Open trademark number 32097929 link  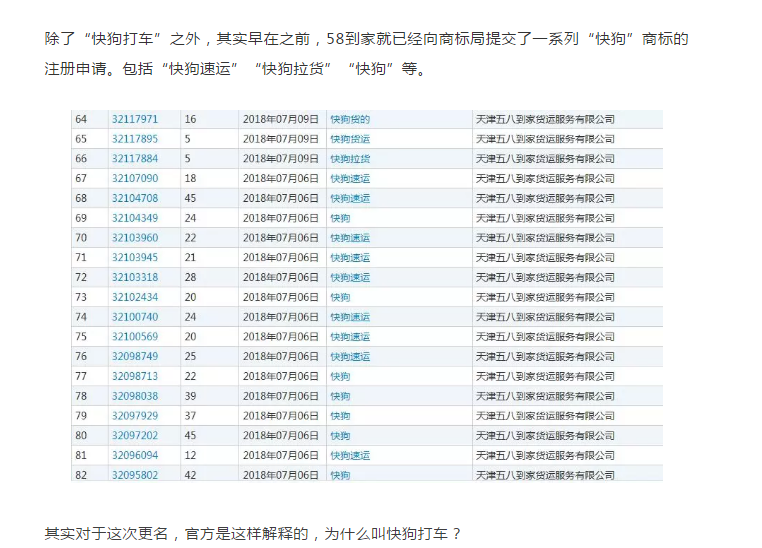click(135, 416)
